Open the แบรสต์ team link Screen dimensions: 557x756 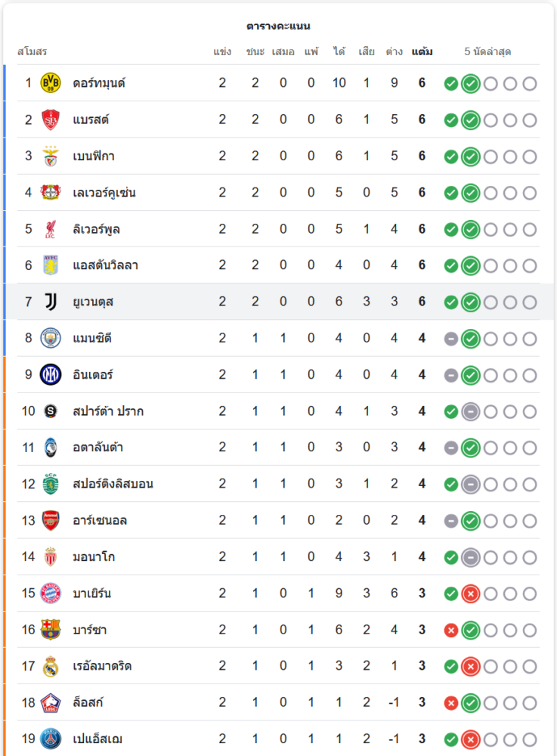91,119
